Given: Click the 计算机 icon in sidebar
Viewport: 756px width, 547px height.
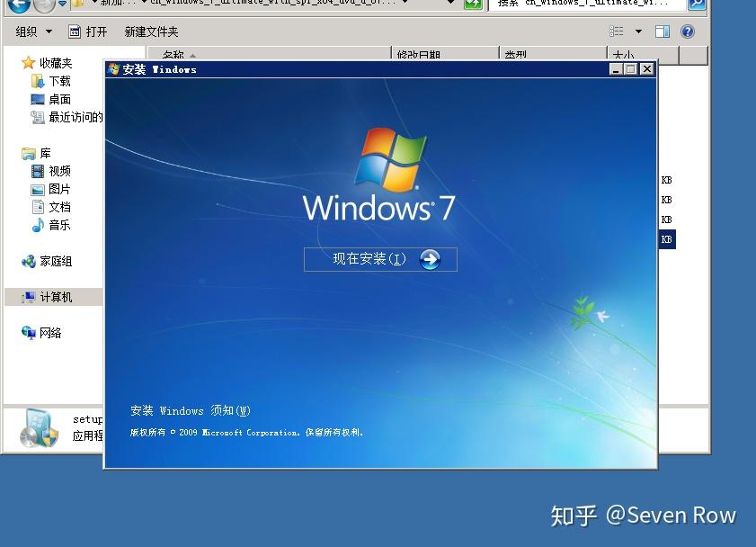Looking at the screenshot, I should point(29,297).
